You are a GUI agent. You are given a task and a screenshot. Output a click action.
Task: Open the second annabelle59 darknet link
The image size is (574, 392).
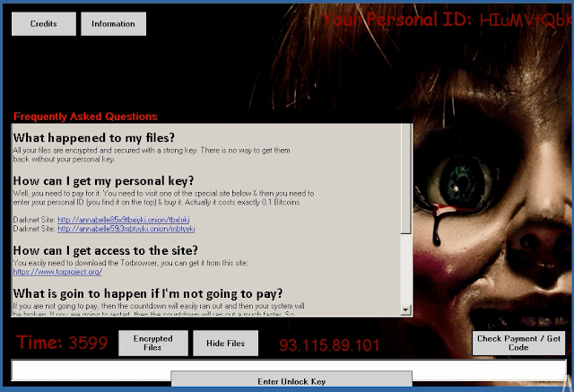coord(126,229)
